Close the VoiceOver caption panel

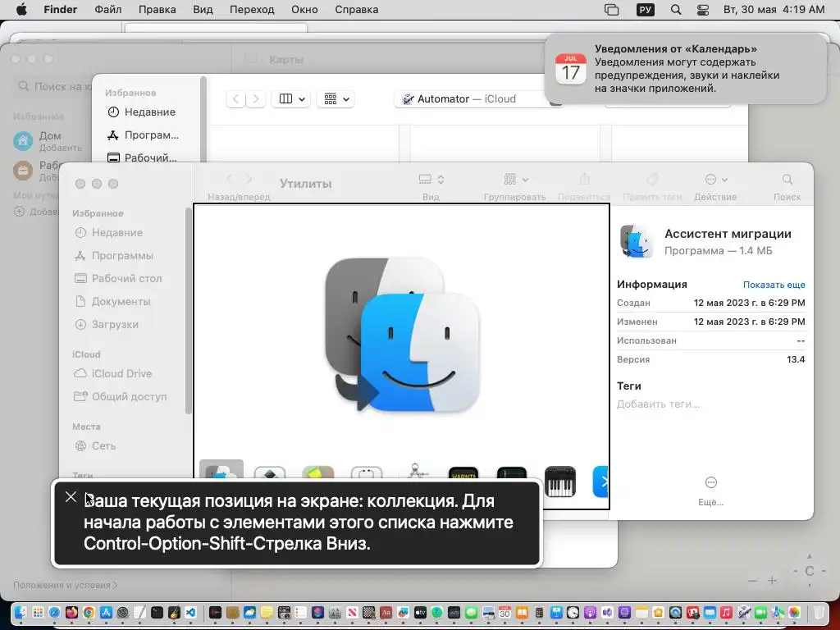[71, 496]
